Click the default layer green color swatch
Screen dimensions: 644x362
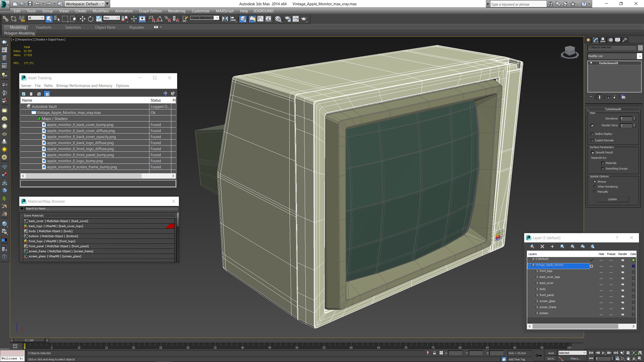pyautogui.click(x=633, y=260)
